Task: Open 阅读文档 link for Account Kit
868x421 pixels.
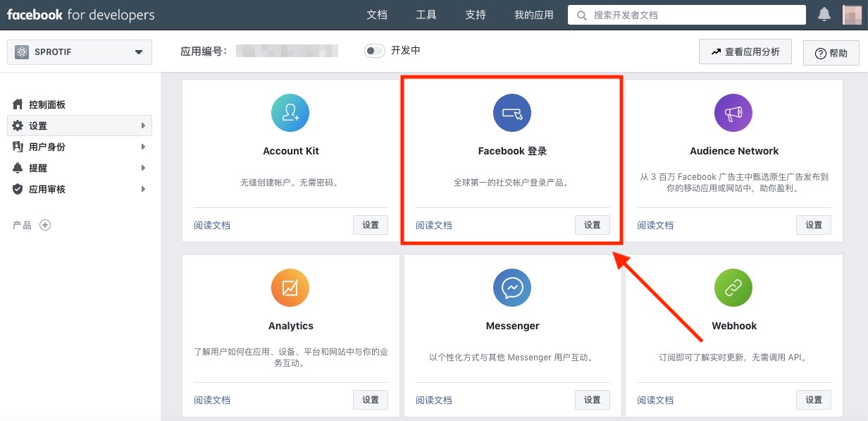Action: [x=212, y=226]
